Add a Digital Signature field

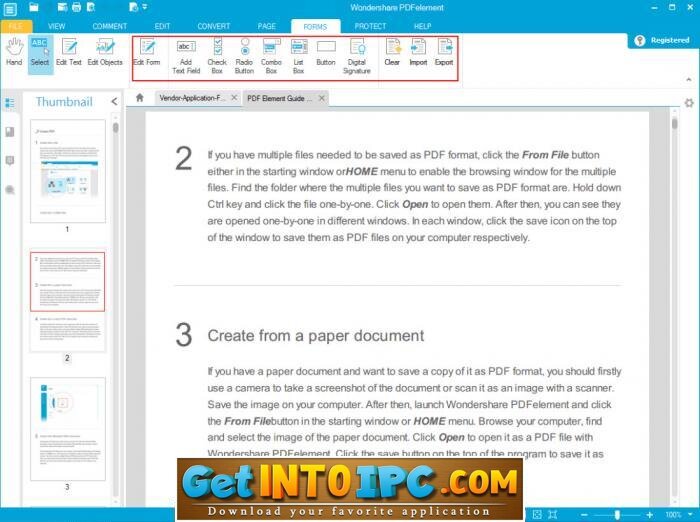click(357, 57)
